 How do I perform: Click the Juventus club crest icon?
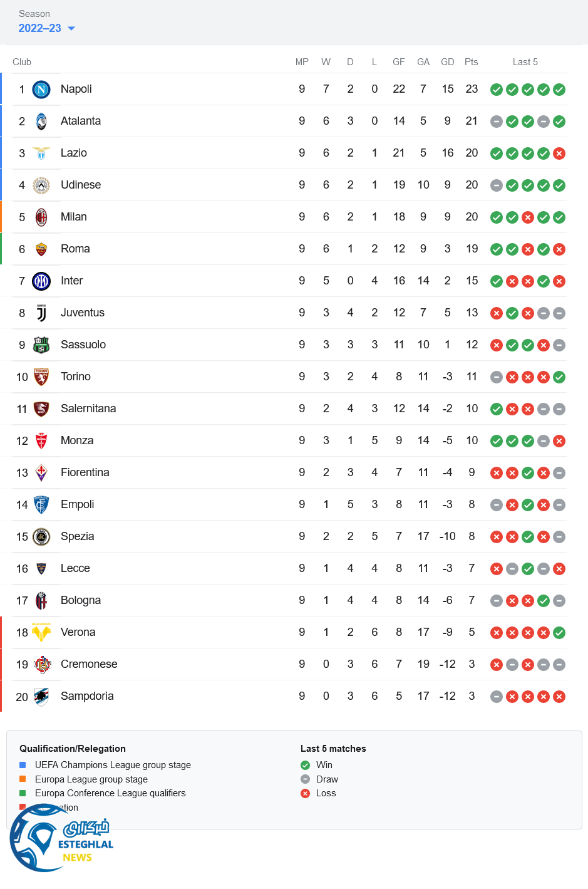click(x=41, y=313)
